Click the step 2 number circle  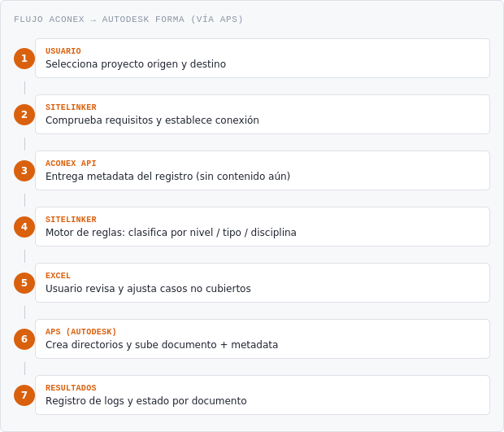[24, 115]
